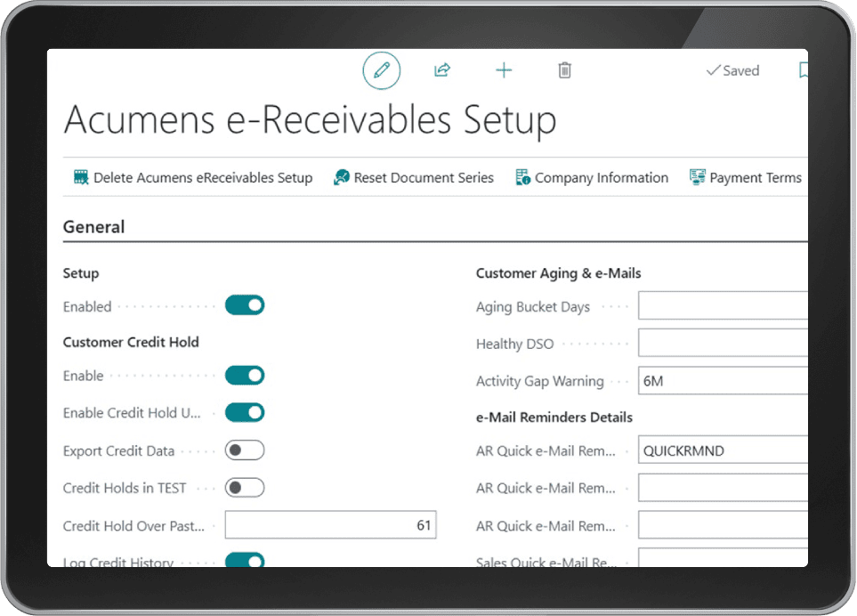
Task: Click the Setup group heading
Action: click(x=81, y=272)
